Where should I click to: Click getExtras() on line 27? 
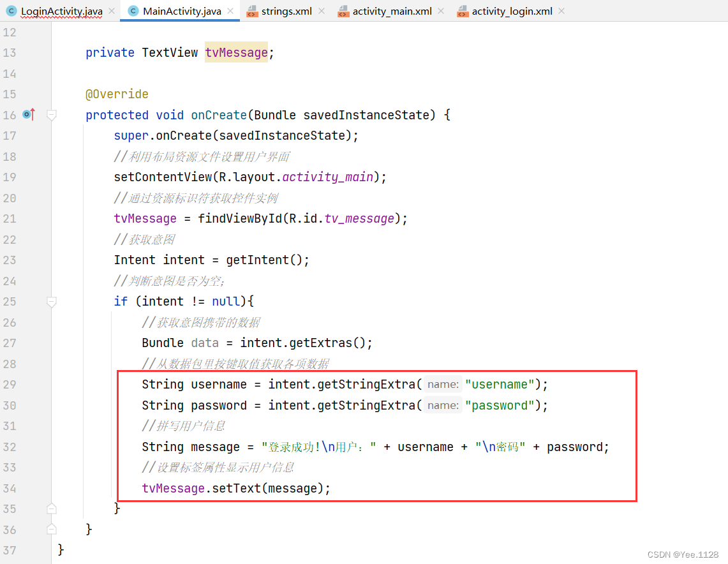tap(327, 343)
